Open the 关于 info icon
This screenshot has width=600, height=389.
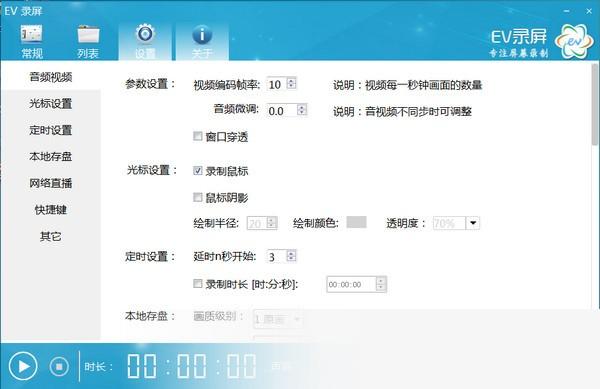(x=202, y=35)
